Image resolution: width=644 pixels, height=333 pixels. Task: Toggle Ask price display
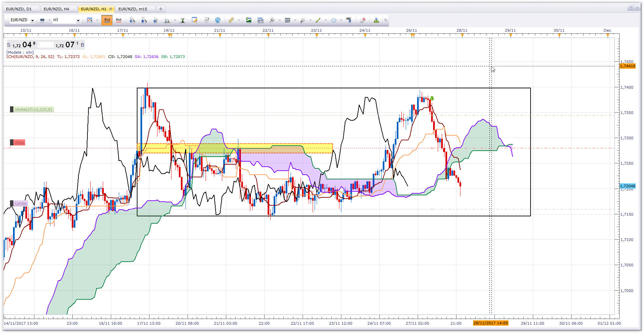(118, 20)
